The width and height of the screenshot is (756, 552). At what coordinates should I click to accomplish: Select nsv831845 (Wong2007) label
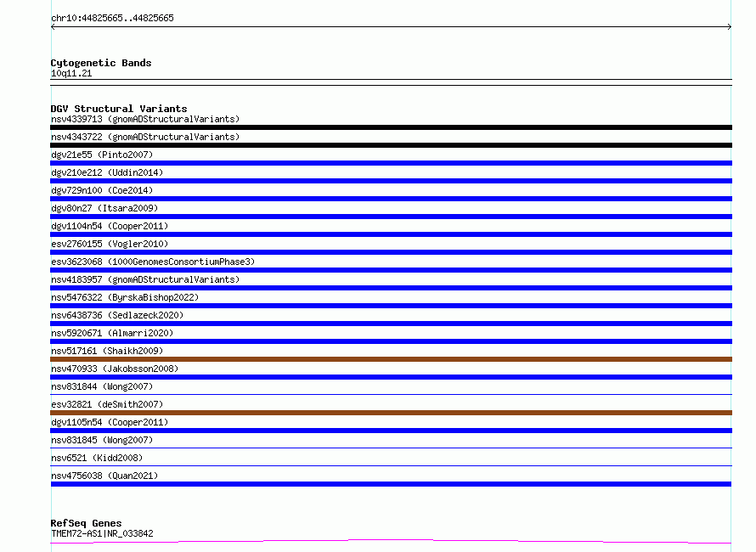click(x=102, y=440)
